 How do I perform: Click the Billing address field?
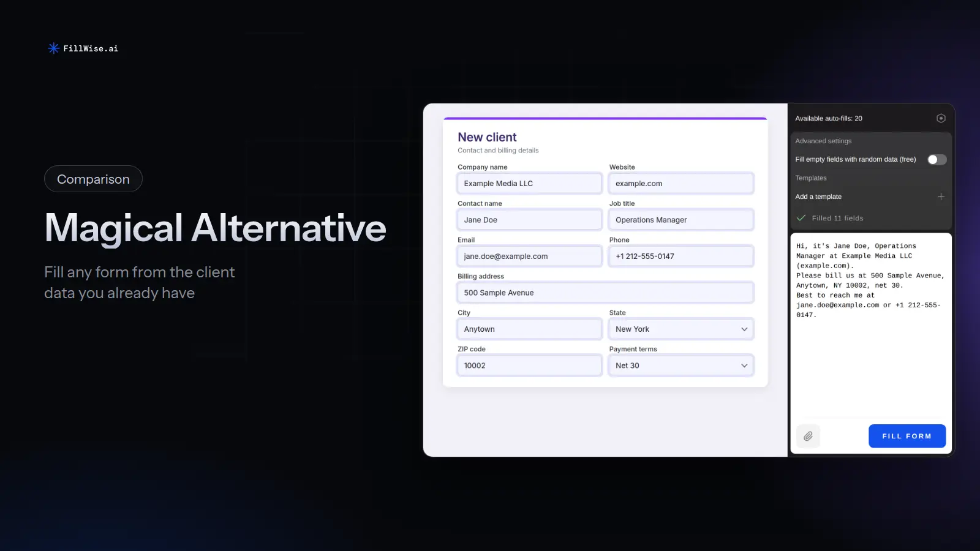tap(605, 293)
